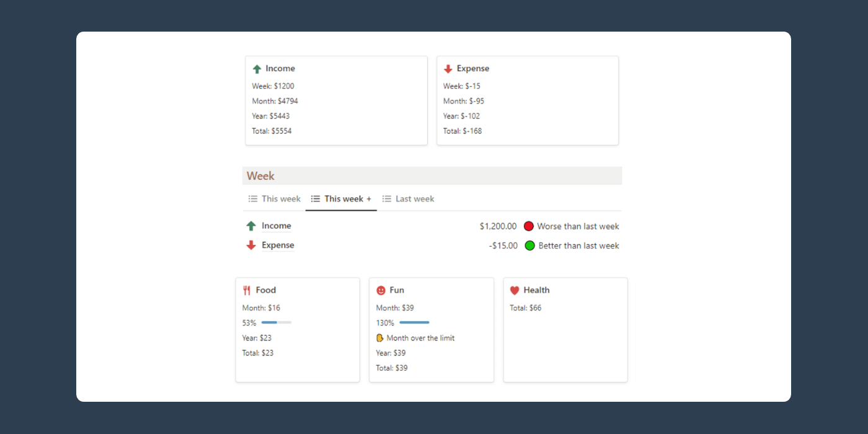Open the Last week tab
The height and width of the screenshot is (434, 868).
408,199
